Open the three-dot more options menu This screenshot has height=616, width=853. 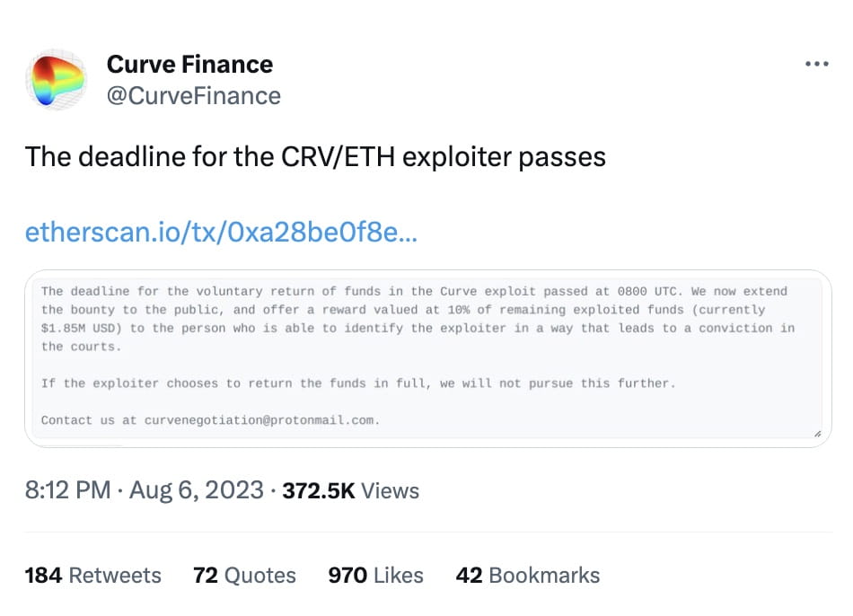[817, 64]
